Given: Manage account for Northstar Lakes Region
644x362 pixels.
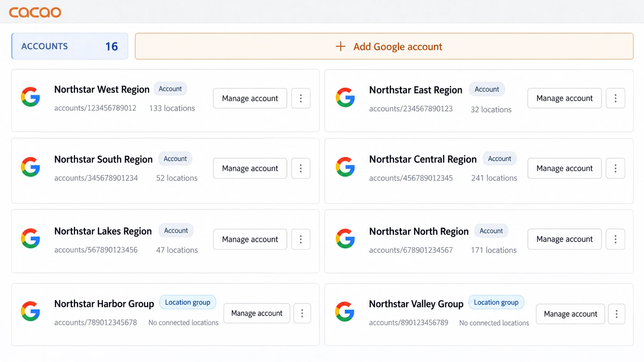Looking at the screenshot, I should (250, 239).
